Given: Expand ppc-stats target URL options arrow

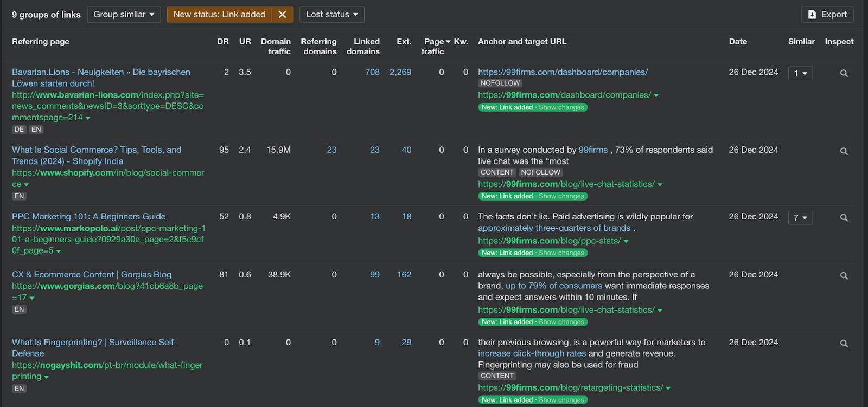Looking at the screenshot, I should [x=626, y=241].
